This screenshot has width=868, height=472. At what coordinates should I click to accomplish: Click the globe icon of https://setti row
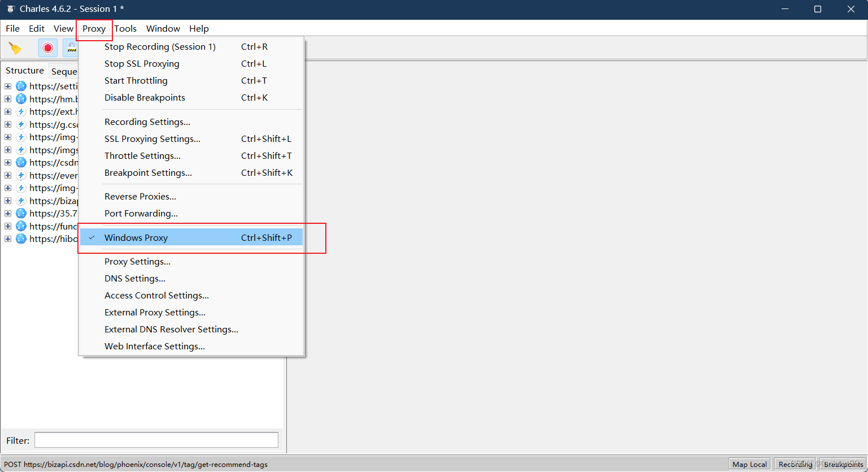[x=21, y=86]
